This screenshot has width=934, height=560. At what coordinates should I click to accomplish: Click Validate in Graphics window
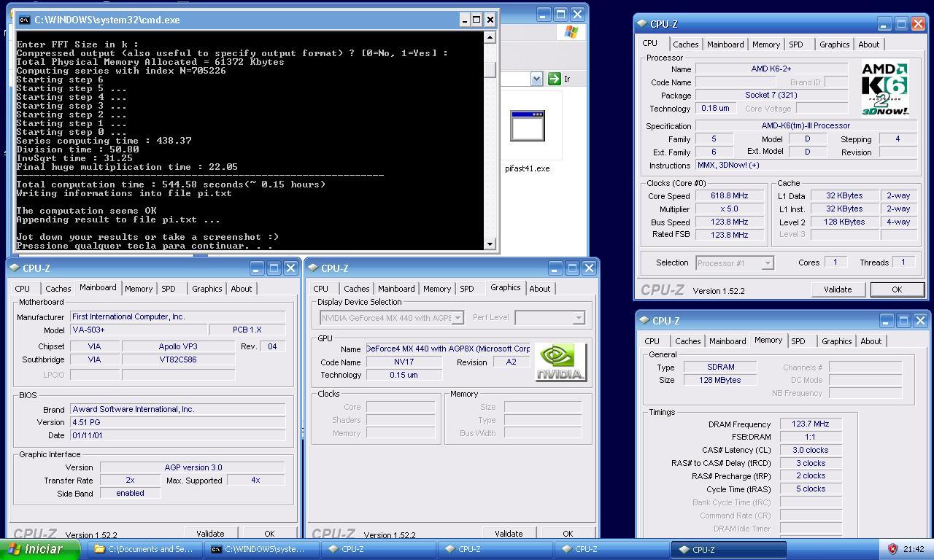point(509,533)
